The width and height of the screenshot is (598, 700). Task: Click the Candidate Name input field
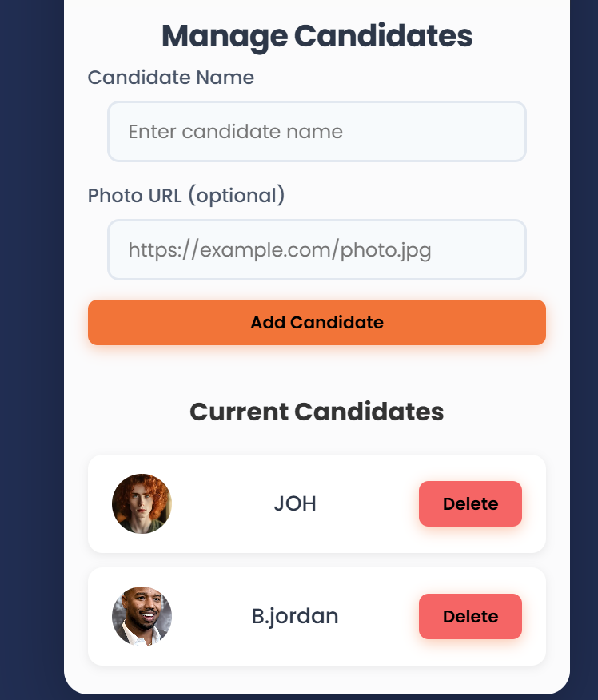[317, 131]
